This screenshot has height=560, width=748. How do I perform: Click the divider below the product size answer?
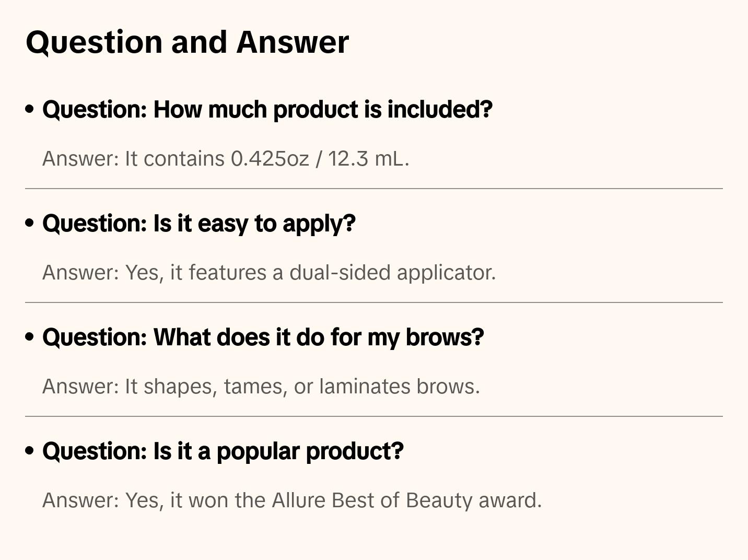[x=374, y=189]
